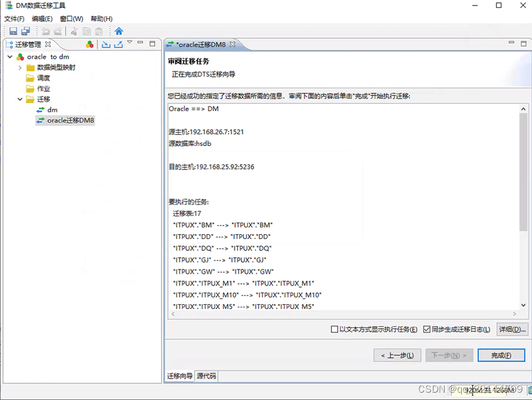This screenshot has height=400, width=532.
Task: Collapse the 迁移 folder
Action: pos(20,100)
